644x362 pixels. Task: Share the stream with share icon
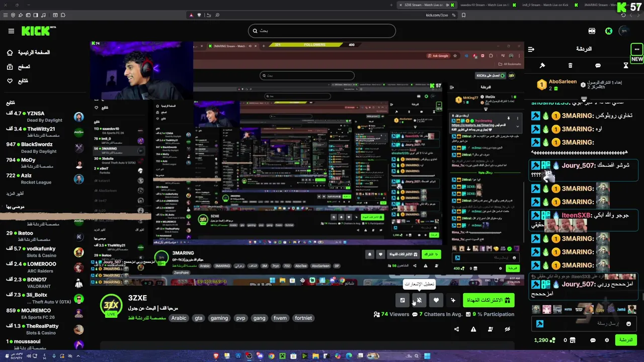(456, 329)
